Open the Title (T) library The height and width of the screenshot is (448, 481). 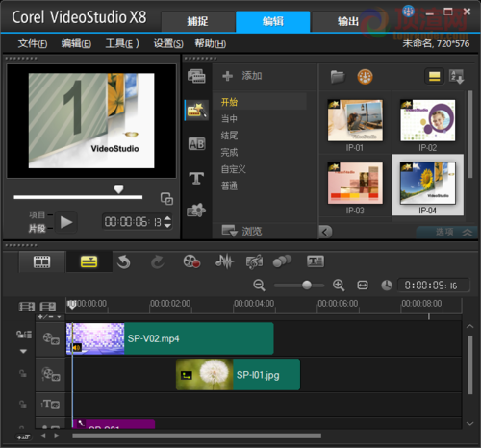coord(196,178)
